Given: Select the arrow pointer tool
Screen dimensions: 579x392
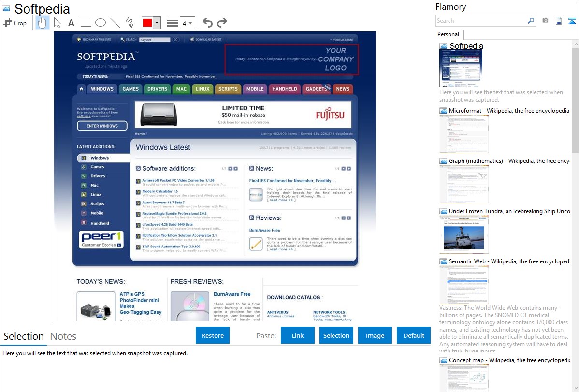Looking at the screenshot, I should click(57, 23).
